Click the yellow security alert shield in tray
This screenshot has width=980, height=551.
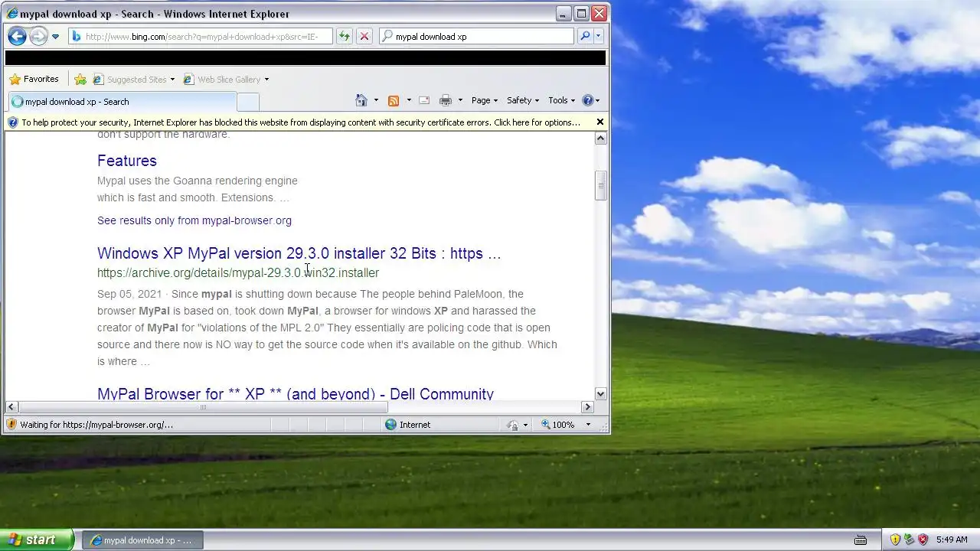coord(895,540)
